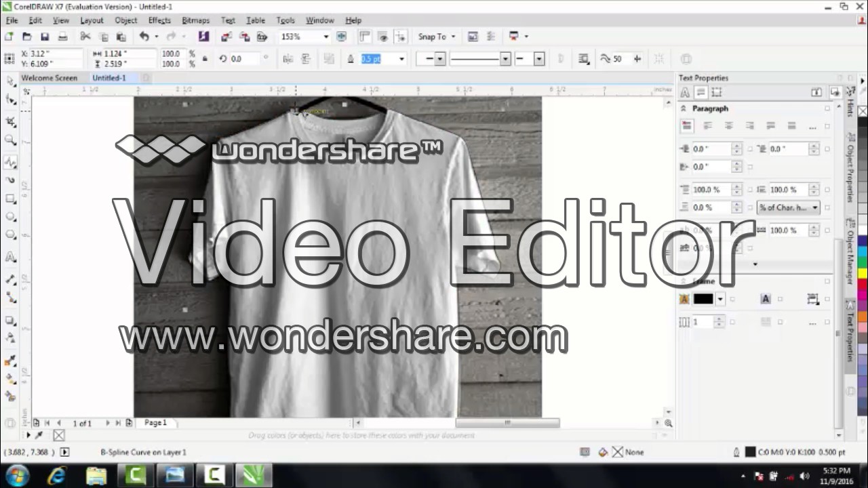Select Center alignment in Paragraph section

[x=729, y=126]
